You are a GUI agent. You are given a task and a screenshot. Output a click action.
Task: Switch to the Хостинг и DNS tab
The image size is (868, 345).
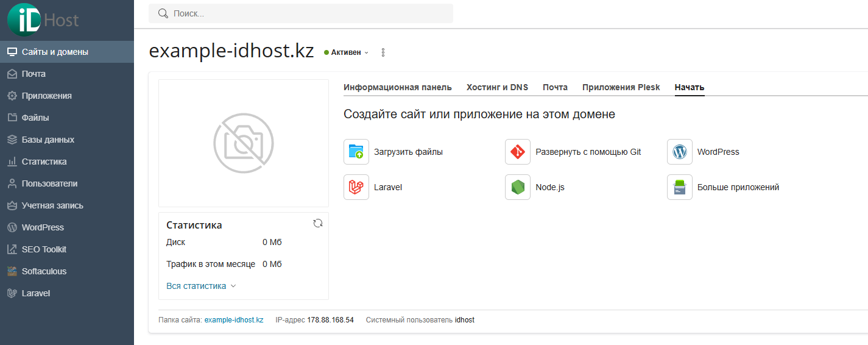497,87
